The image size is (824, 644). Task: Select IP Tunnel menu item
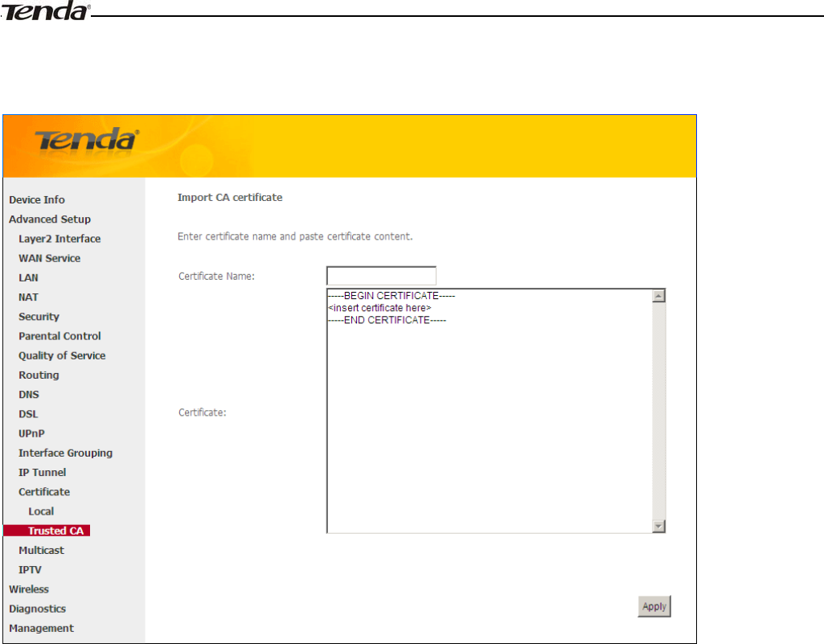tap(42, 472)
